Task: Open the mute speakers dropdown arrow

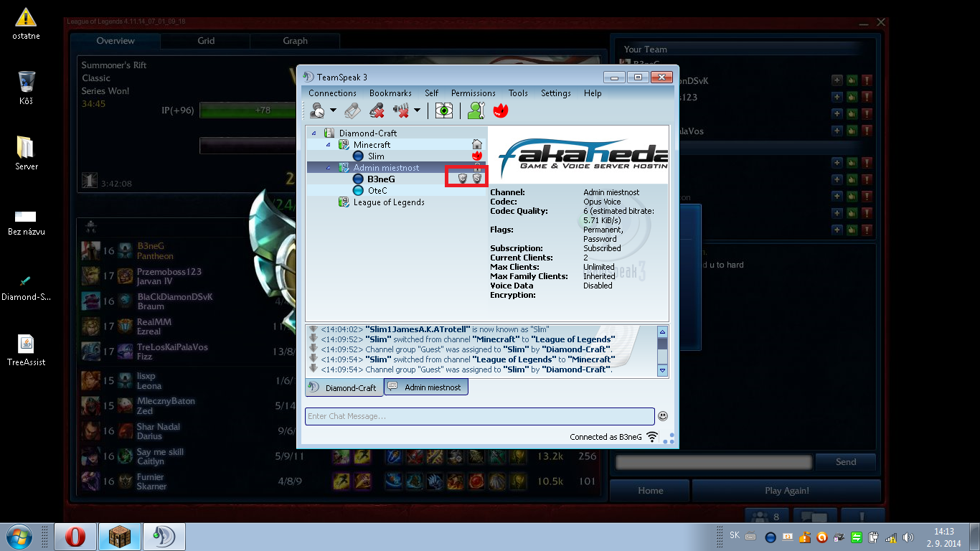Action: [x=417, y=110]
